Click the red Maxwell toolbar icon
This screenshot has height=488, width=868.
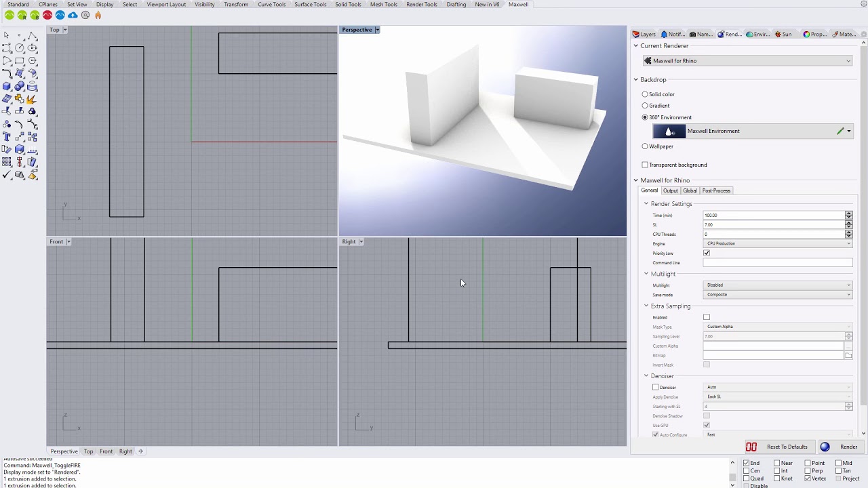[47, 15]
